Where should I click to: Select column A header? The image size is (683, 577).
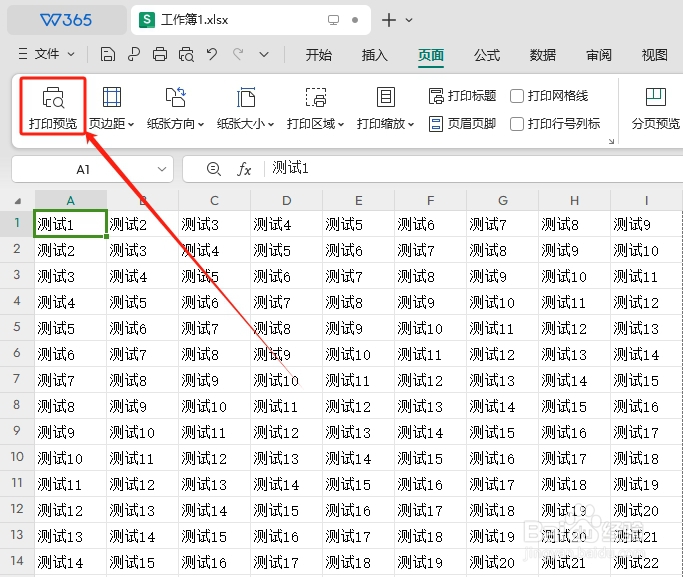[x=71, y=200]
